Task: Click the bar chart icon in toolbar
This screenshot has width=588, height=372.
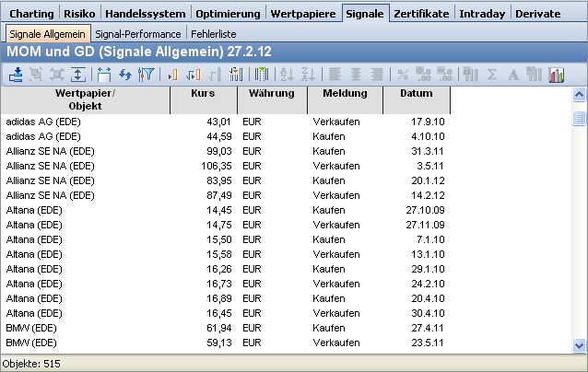Action: point(556,75)
